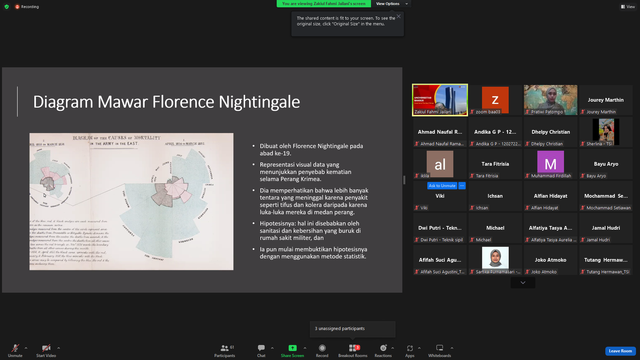Expand chat options arrow beside Chat
This screenshot has width=640, height=360.
click(x=272, y=348)
